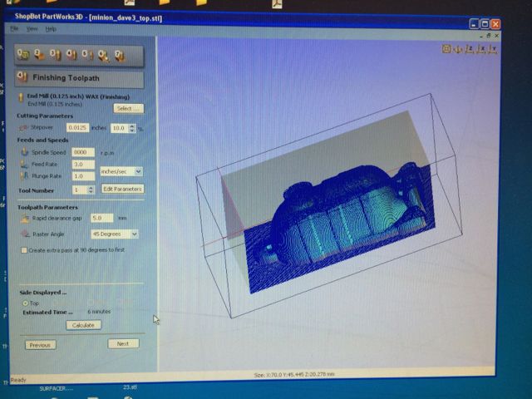Screen dimensions: 532x399
Task: Click the Tool Number field
Action: coord(80,190)
